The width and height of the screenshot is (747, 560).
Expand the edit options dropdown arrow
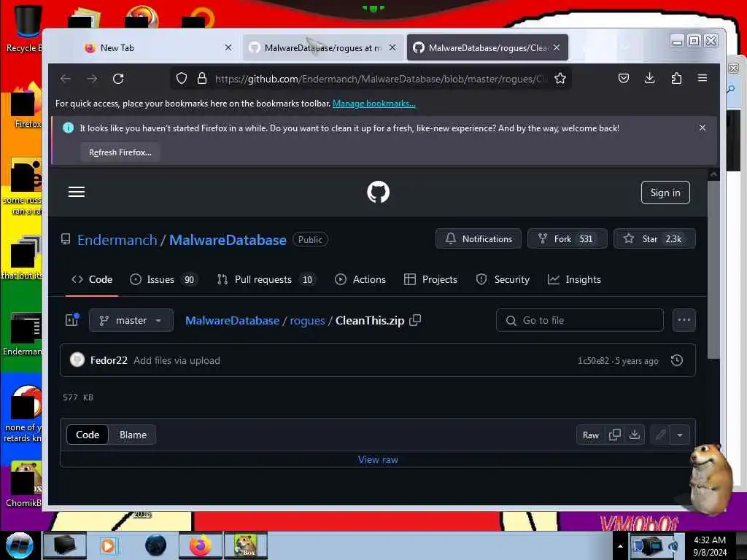680,435
